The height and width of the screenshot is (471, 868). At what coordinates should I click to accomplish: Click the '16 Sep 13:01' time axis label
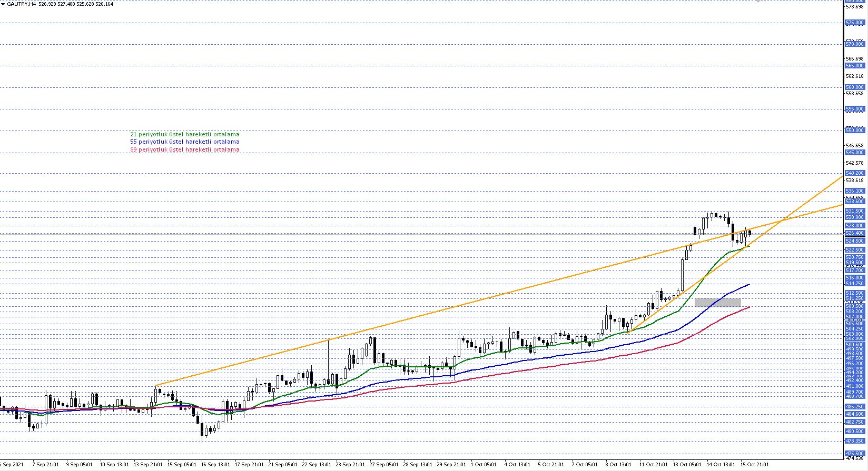pos(215,465)
